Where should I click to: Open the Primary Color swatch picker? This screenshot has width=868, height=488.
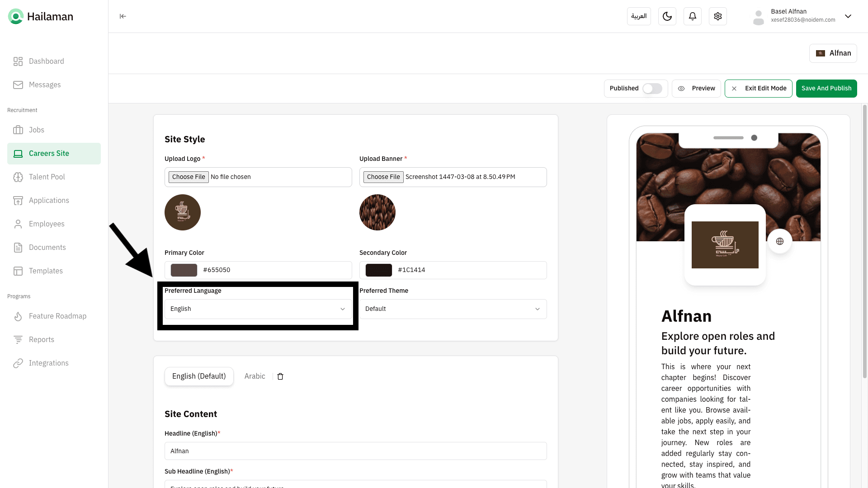coord(184,270)
